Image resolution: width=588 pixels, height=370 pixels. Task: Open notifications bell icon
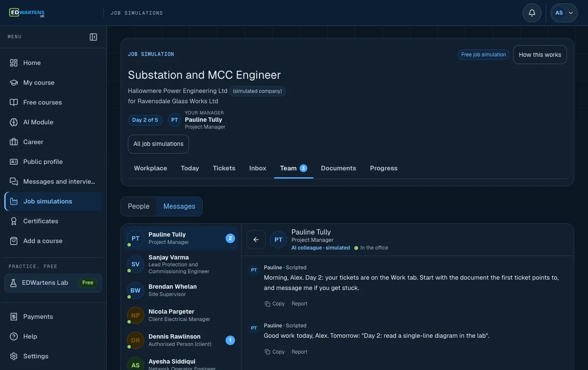(532, 13)
